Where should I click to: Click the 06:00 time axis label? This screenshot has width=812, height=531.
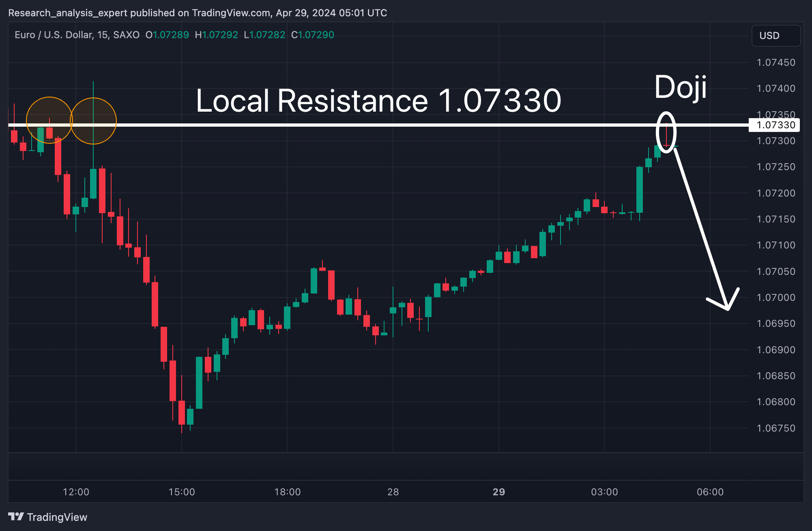[710, 492]
